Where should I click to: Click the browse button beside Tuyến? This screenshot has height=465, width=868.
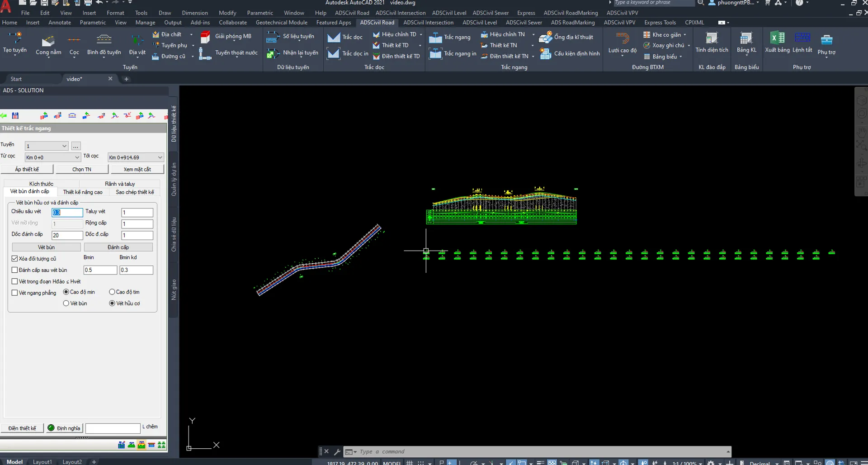pyautogui.click(x=76, y=146)
